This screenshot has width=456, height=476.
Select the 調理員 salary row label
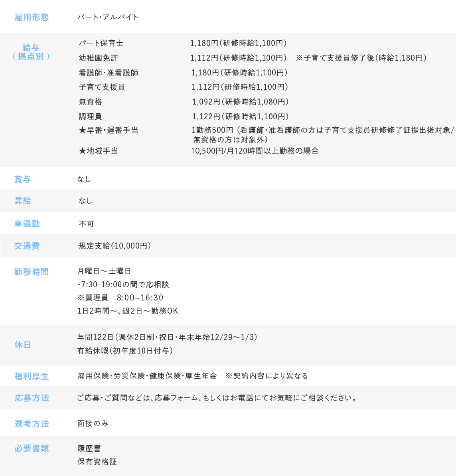tap(91, 117)
